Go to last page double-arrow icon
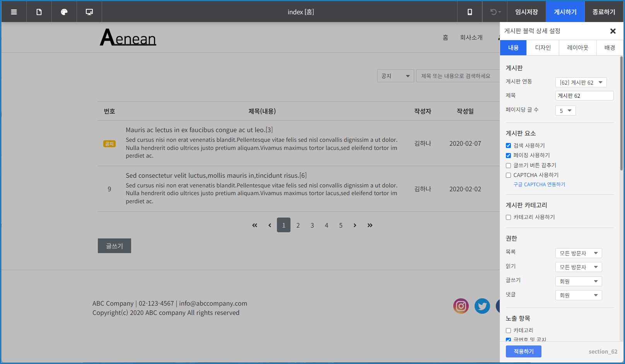The width and height of the screenshot is (625, 364). (x=370, y=225)
